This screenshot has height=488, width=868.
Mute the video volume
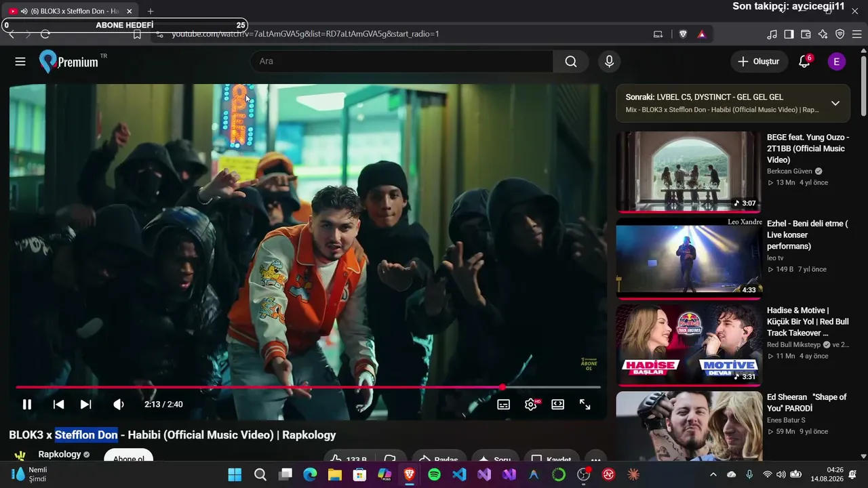click(x=119, y=405)
